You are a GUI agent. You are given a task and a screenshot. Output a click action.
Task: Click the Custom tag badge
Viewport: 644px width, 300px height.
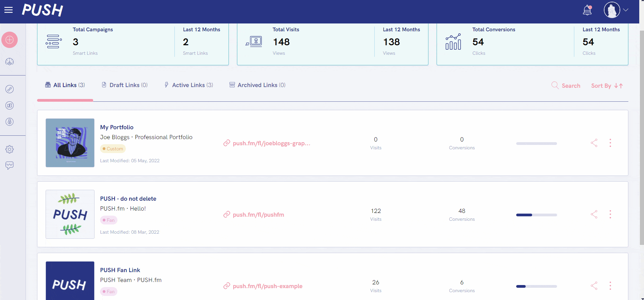(x=113, y=149)
